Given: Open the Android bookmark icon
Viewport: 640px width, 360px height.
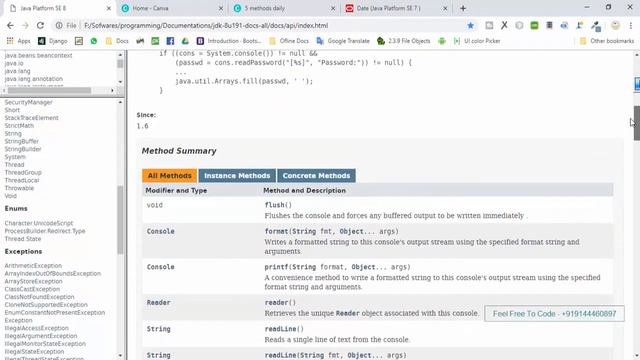Looking at the screenshot, I should tap(442, 41).
